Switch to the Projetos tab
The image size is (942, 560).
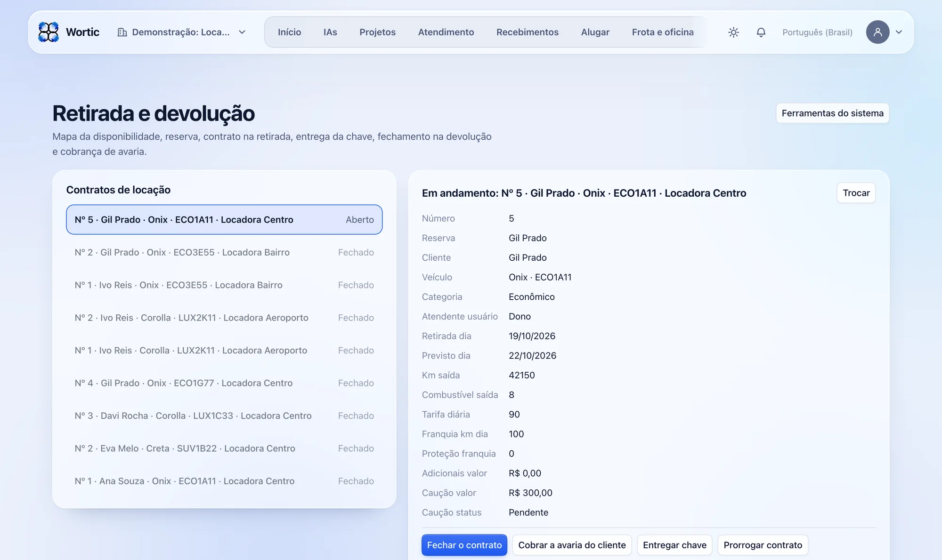pos(377,32)
